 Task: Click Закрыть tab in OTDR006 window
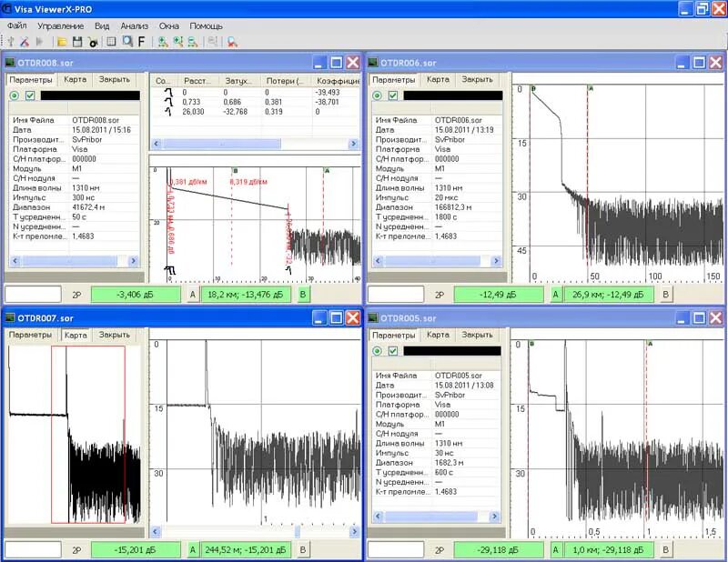pyautogui.click(x=477, y=79)
